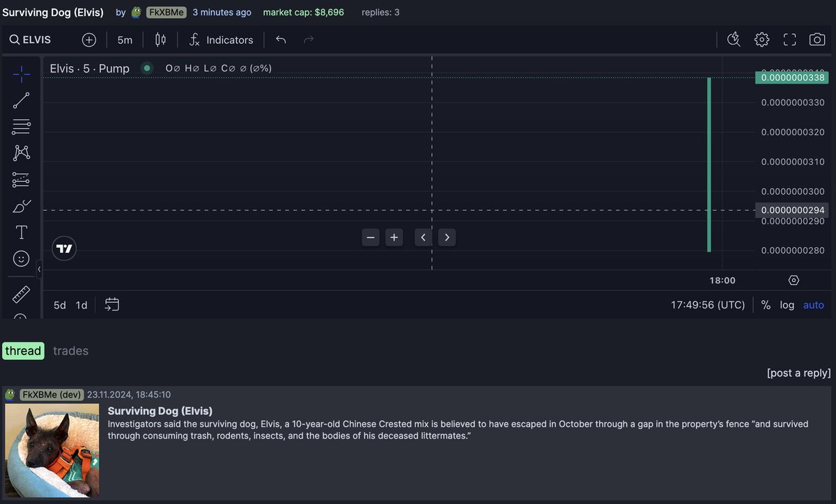Set date range to 1d
Image resolution: width=836 pixels, height=504 pixels.
[82, 305]
